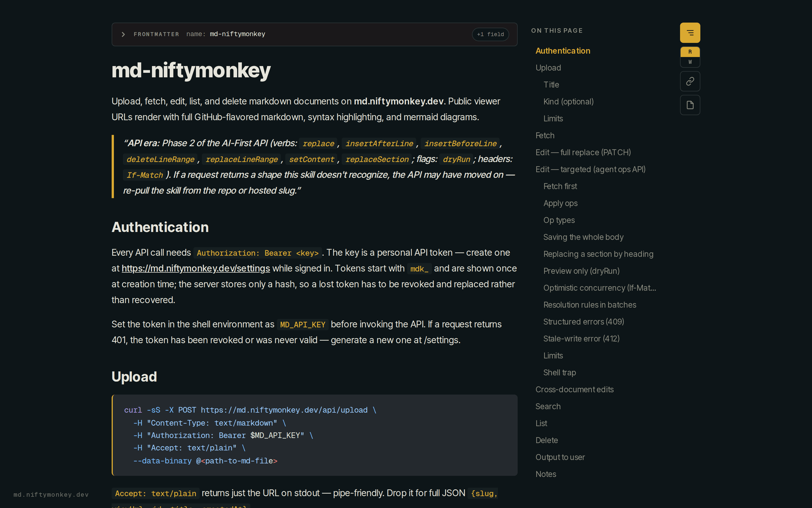The height and width of the screenshot is (508, 812).
Task: Go to Apply ops subsection
Action: point(560,203)
